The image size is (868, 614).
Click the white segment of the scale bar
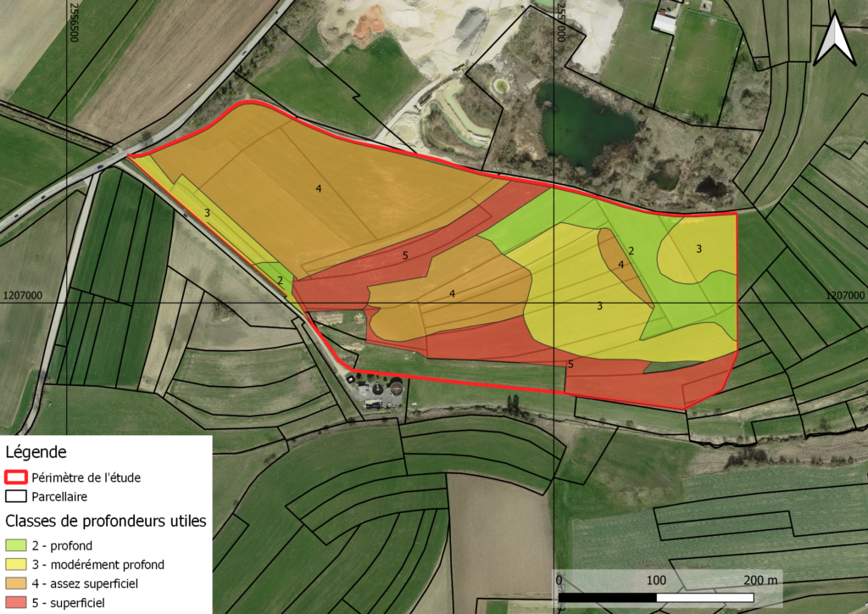click(x=704, y=599)
